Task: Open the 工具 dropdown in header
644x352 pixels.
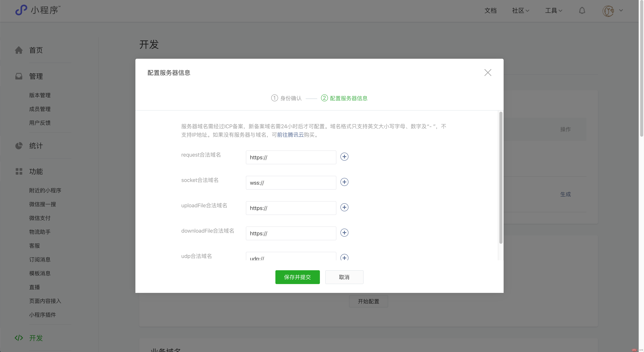Action: 553,11
